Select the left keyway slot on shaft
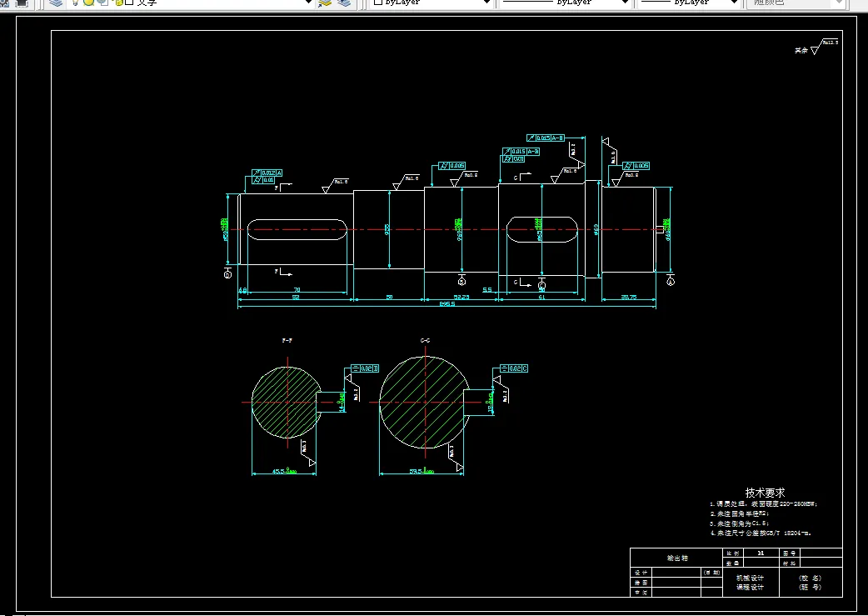The width and height of the screenshot is (868, 616). click(297, 229)
